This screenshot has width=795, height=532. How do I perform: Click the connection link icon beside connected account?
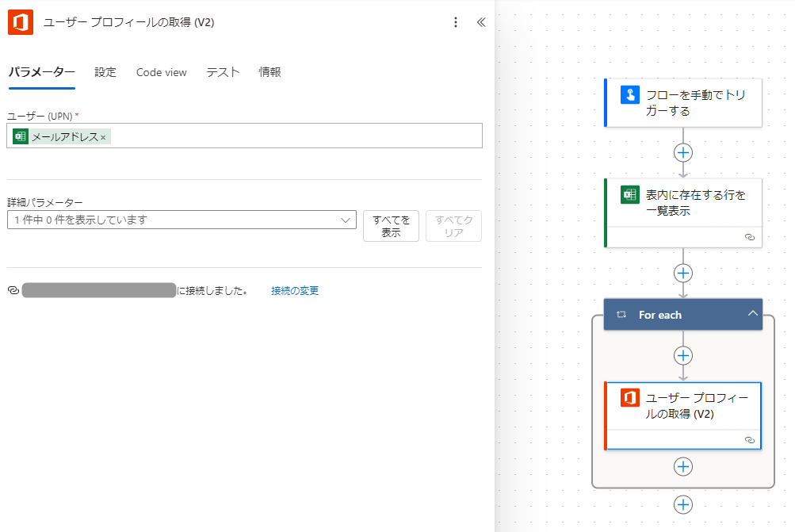[x=13, y=290]
